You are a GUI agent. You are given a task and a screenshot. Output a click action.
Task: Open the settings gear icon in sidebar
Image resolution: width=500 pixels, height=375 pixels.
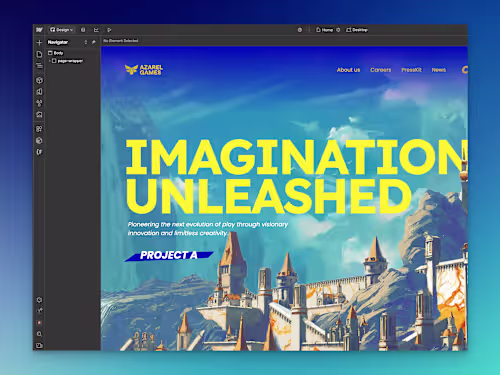click(39, 300)
